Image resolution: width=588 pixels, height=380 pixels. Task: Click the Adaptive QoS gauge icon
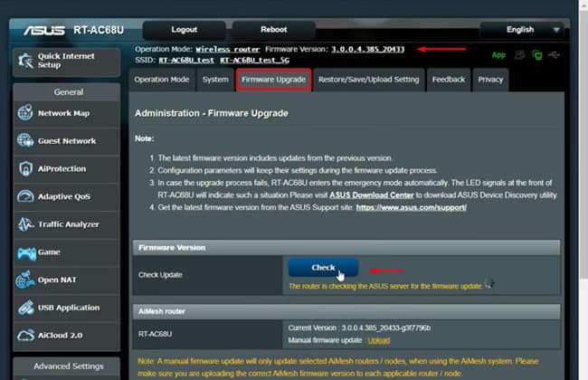point(25,196)
